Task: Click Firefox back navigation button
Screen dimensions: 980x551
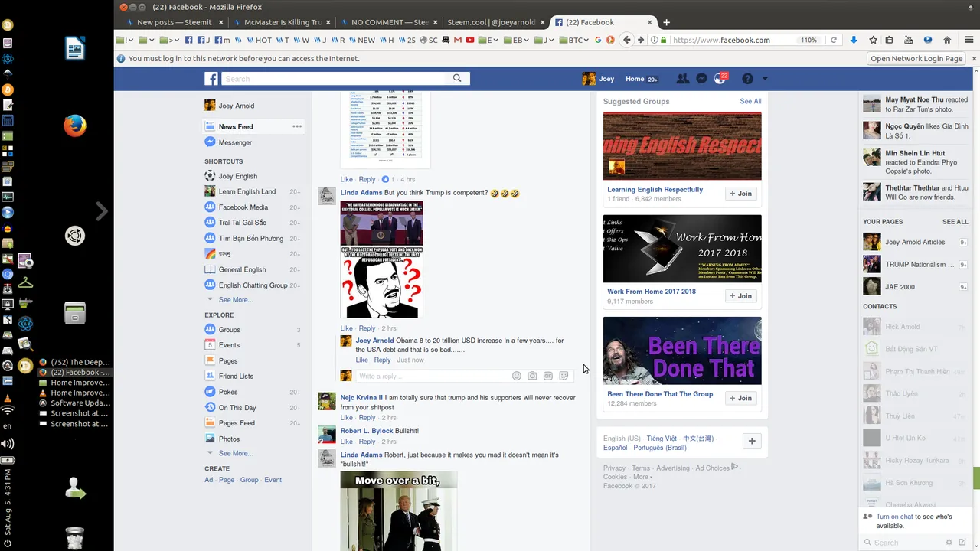Action: [627, 40]
